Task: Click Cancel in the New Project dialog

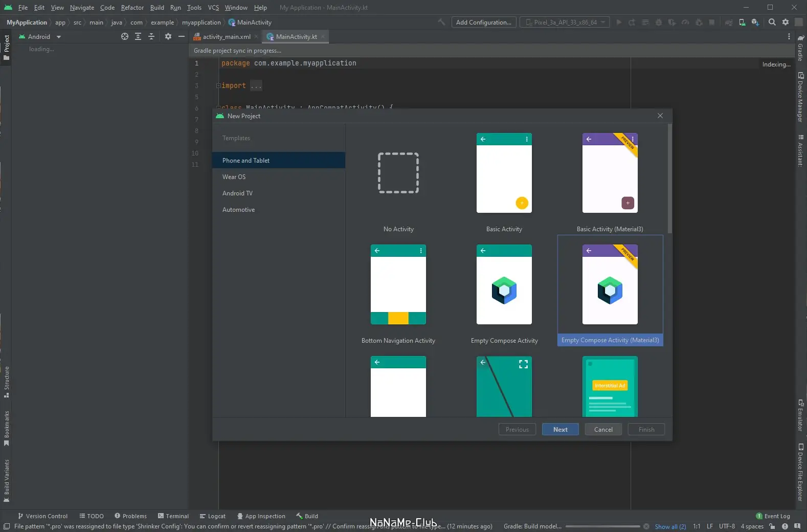Action: [603, 430]
